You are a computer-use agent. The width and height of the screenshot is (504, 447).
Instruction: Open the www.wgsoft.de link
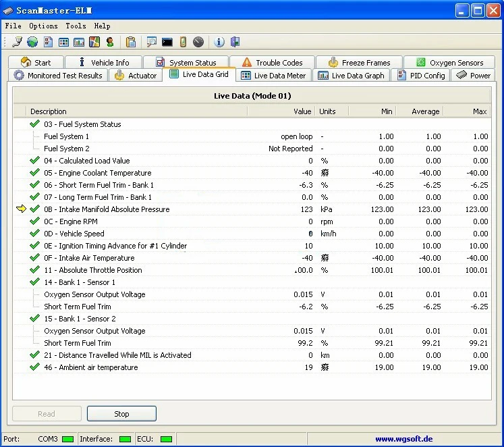[x=404, y=439]
